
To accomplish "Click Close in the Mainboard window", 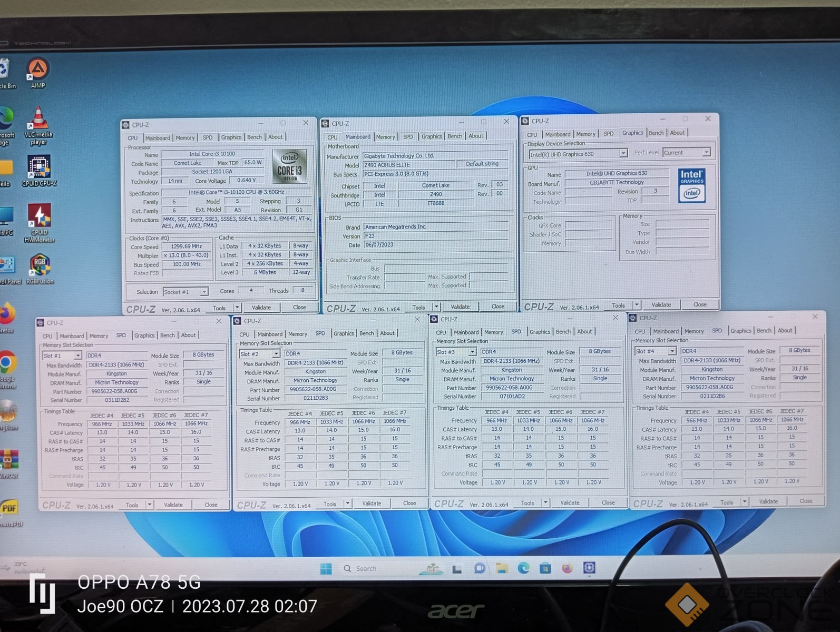I will 498,307.
